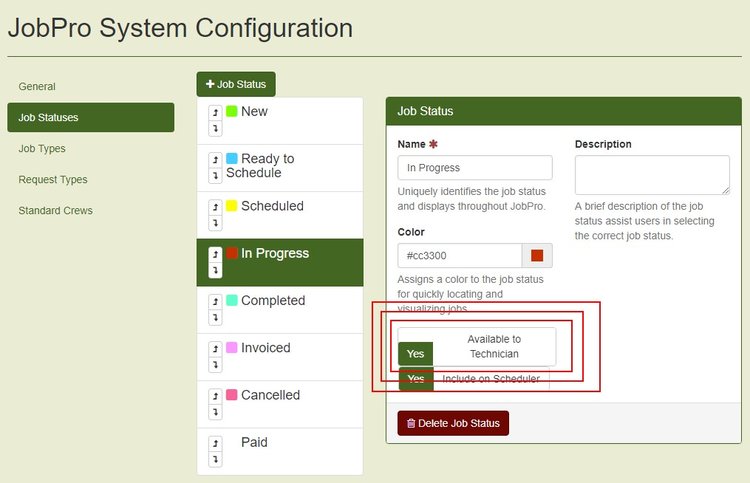This screenshot has height=483, width=750.
Task: Click move-down arrow for Invoiced status
Action: (x=215, y=365)
